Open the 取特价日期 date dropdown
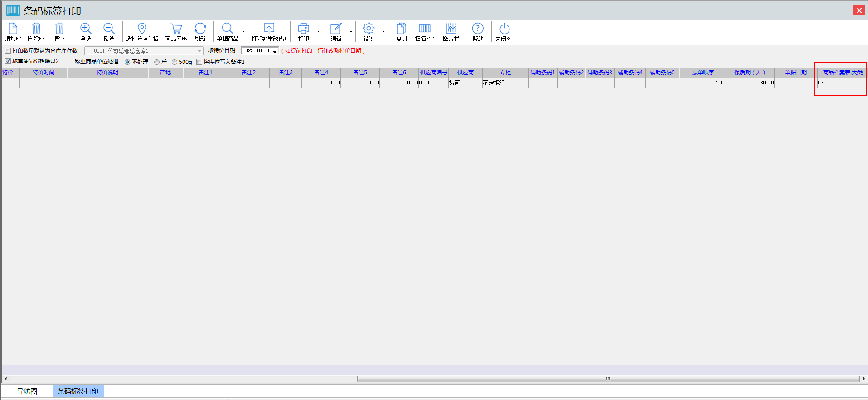Screen dimensions: 868x400 (x=275, y=51)
